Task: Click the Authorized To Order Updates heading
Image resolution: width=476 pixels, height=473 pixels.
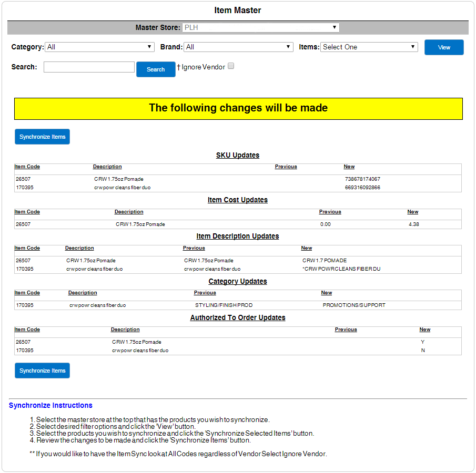Action: tap(238, 317)
